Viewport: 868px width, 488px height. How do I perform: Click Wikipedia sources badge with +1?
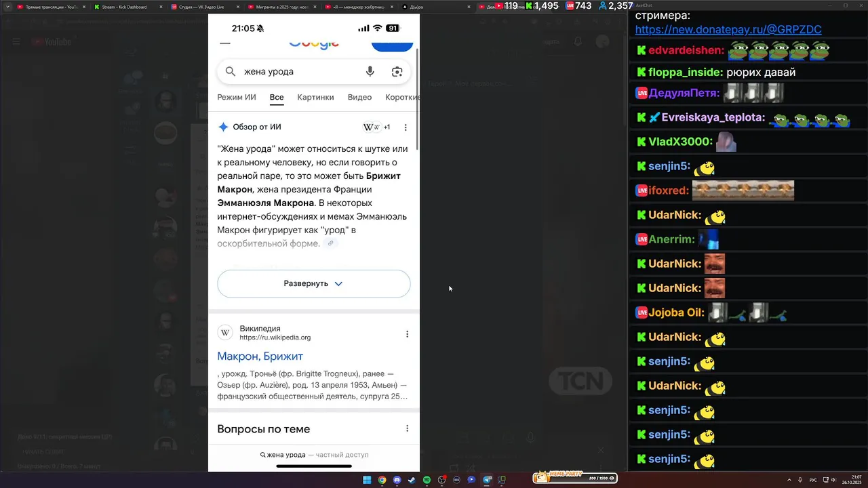coord(376,127)
